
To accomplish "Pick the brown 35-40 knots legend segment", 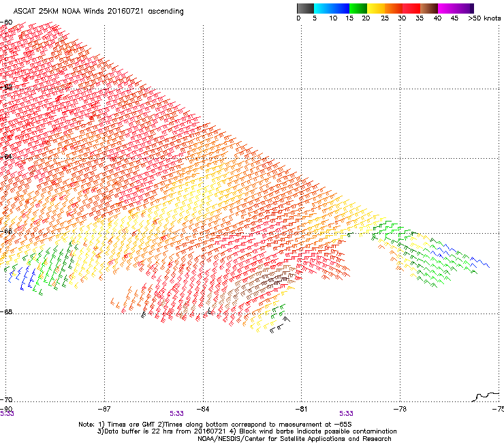I will click(429, 8).
